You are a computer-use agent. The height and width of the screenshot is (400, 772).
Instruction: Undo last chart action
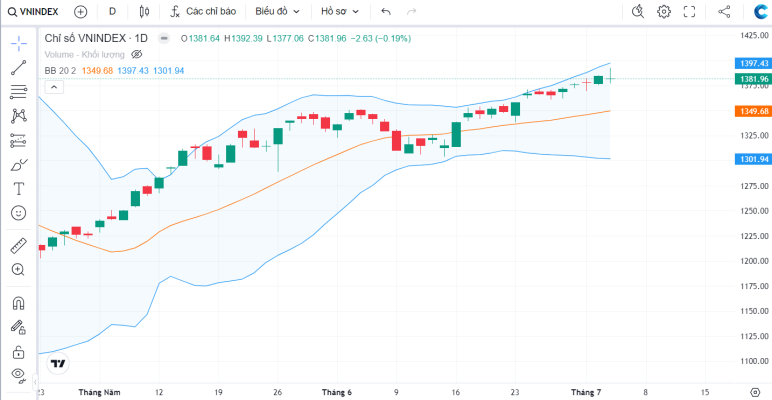click(x=386, y=12)
